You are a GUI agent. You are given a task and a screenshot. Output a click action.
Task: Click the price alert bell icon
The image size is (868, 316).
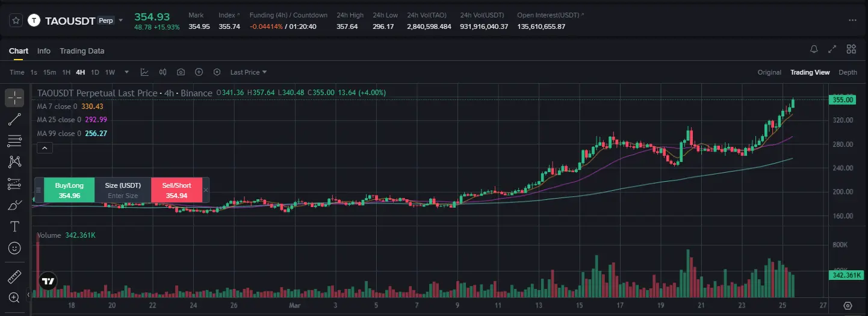pyautogui.click(x=814, y=49)
